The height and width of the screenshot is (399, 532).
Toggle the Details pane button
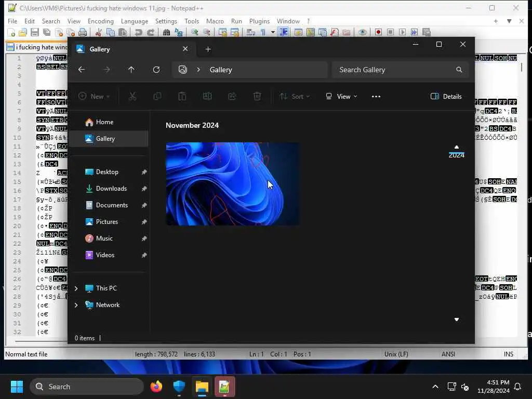pyautogui.click(x=446, y=96)
